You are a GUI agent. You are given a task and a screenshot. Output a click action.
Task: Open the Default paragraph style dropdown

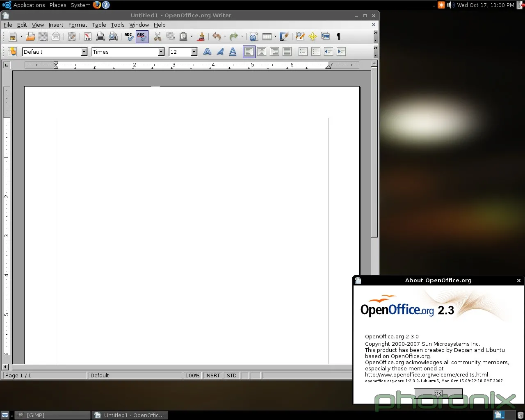pyautogui.click(x=84, y=52)
